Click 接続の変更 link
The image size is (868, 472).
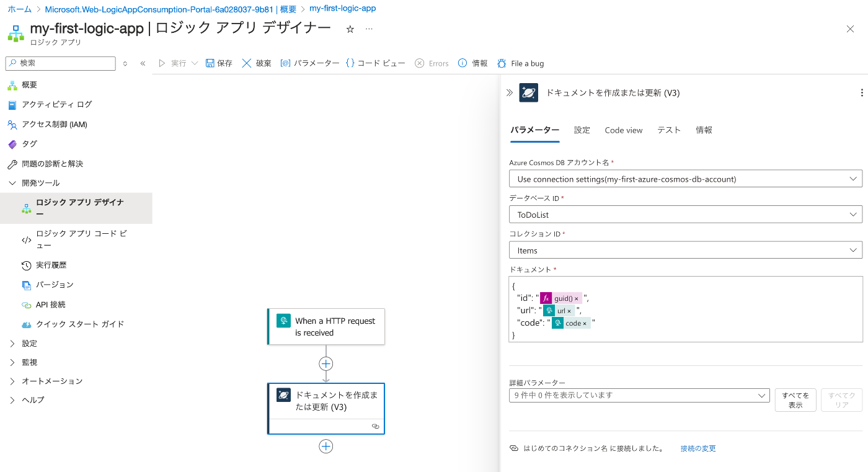698,448
